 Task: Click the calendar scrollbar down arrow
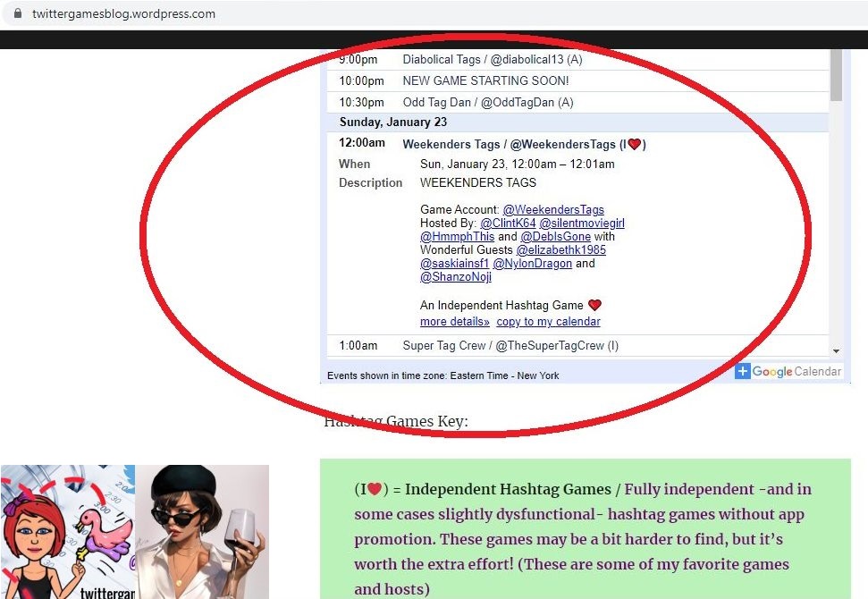tap(836, 351)
